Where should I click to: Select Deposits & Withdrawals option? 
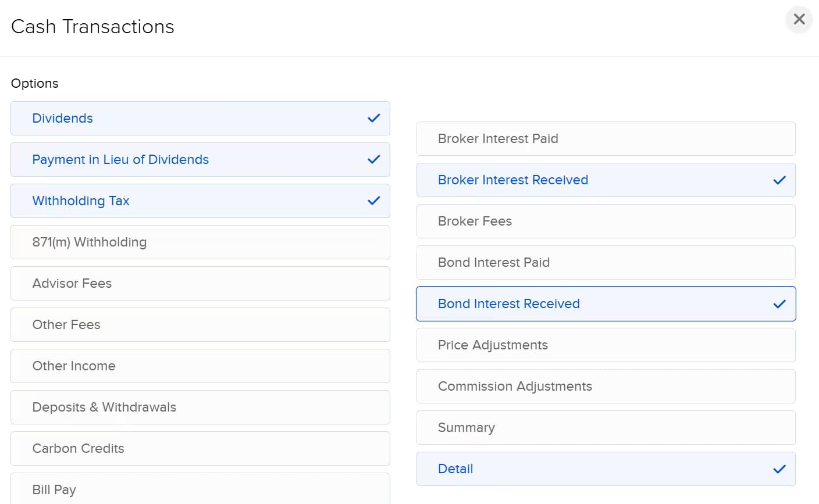coord(200,408)
